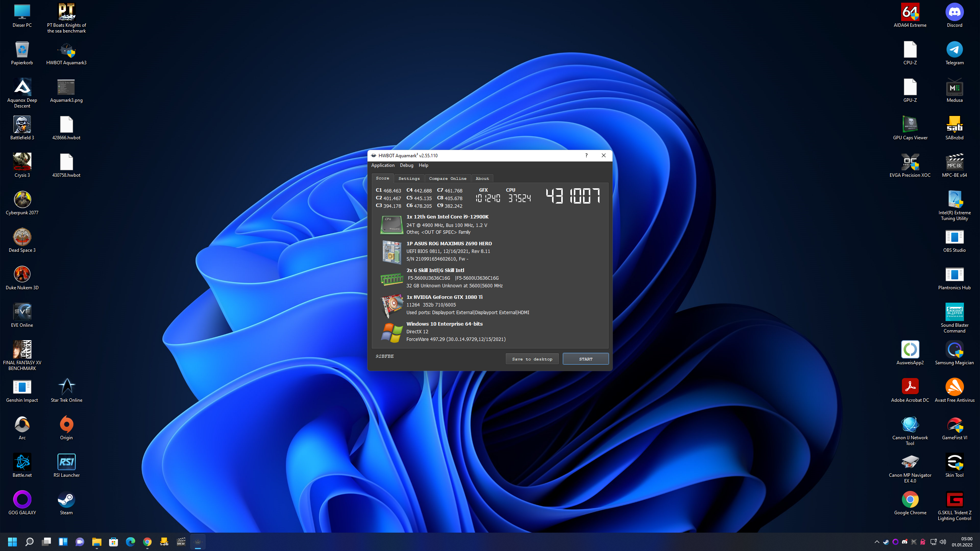
Task: Open Sound Blaster Command
Action: pos(954,318)
